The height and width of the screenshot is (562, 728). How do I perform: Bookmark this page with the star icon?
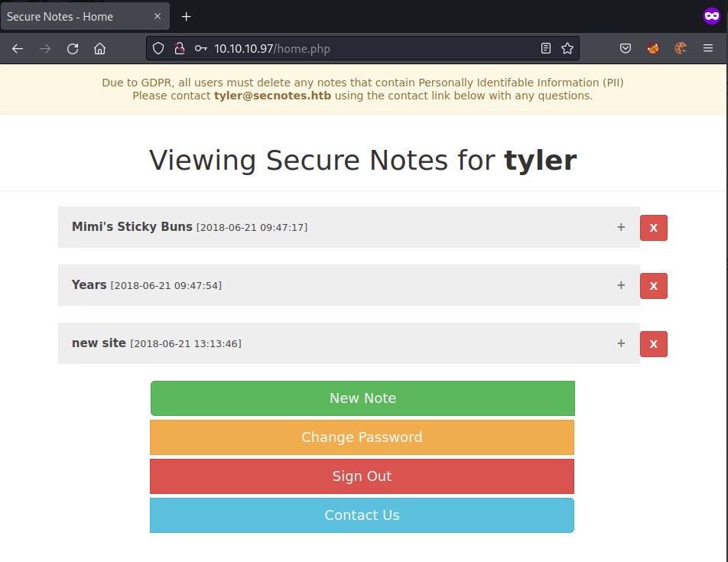coord(567,49)
